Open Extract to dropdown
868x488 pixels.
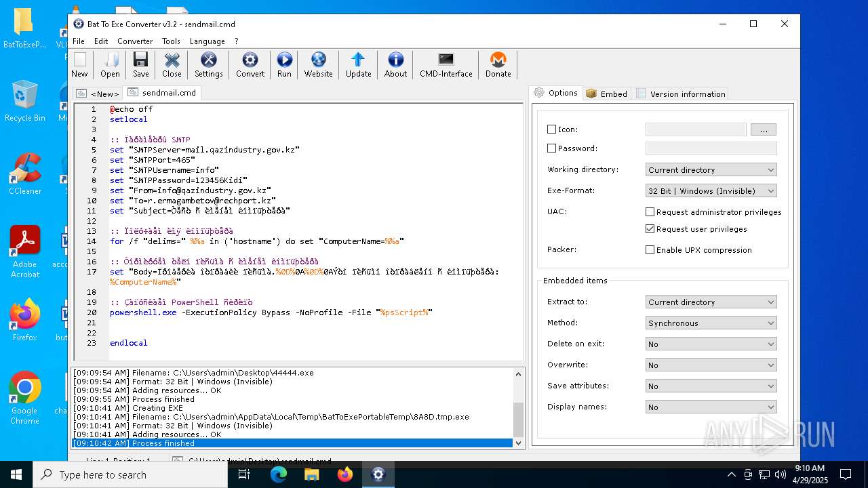tap(711, 302)
